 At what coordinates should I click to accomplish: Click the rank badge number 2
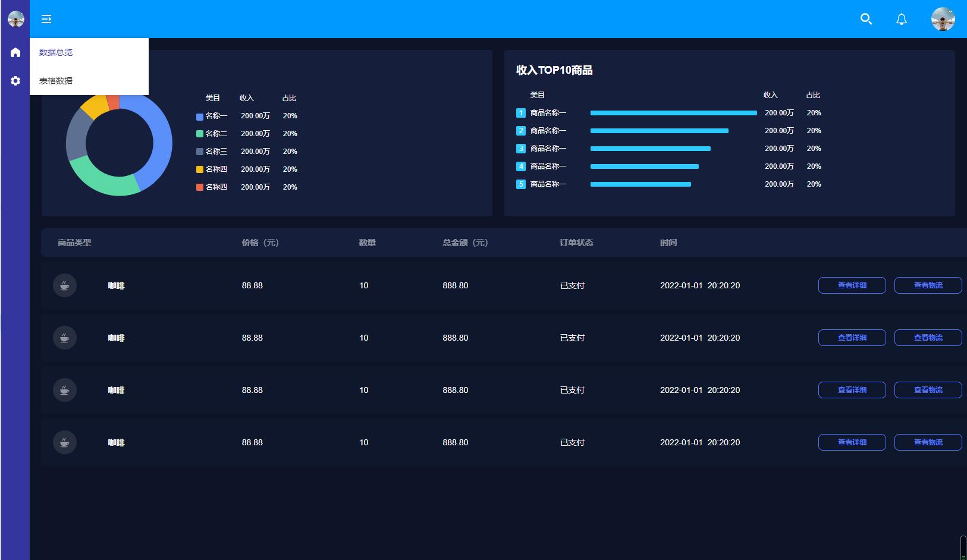[x=521, y=131]
